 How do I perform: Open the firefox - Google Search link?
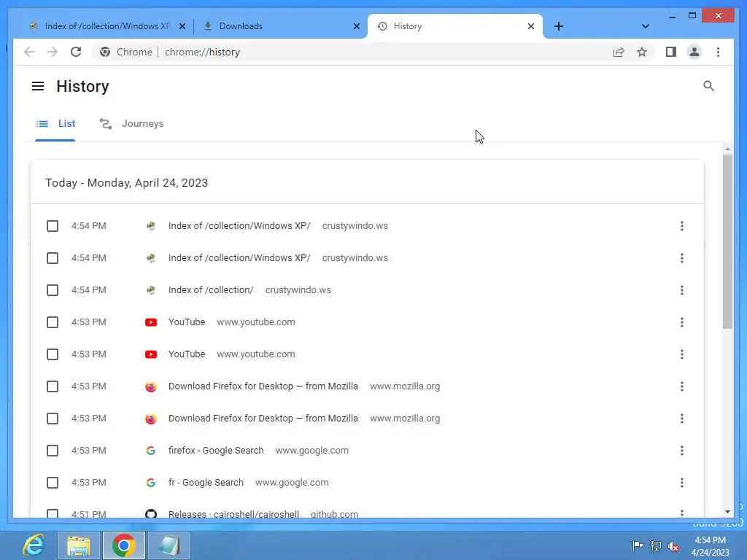pos(216,451)
